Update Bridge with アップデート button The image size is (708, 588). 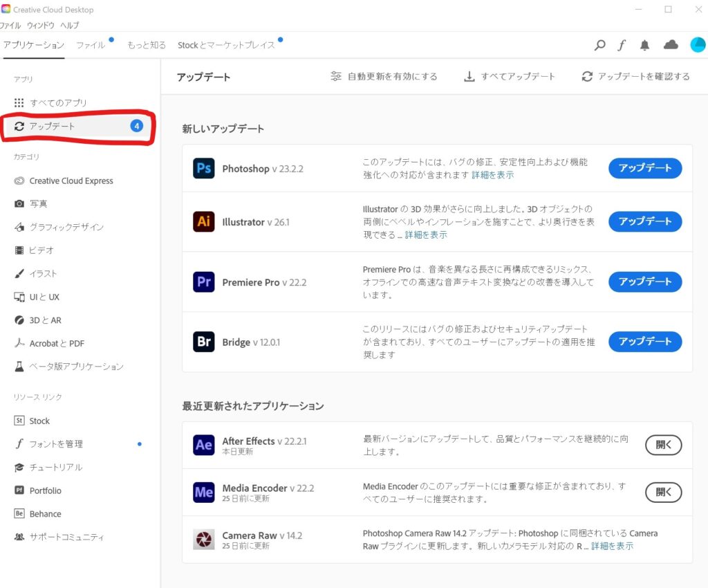pyautogui.click(x=645, y=342)
